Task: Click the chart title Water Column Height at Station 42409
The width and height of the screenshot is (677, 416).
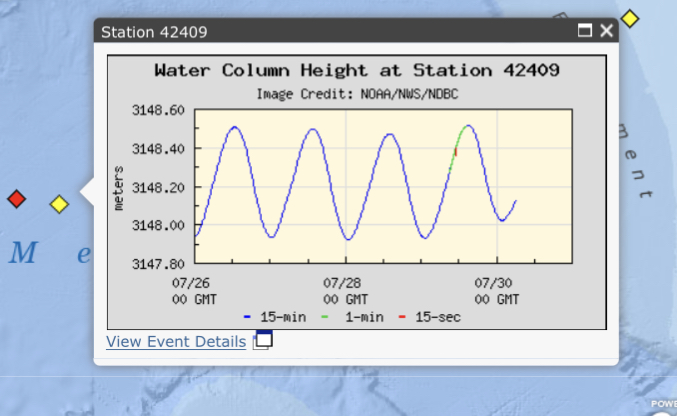Action: [357, 70]
